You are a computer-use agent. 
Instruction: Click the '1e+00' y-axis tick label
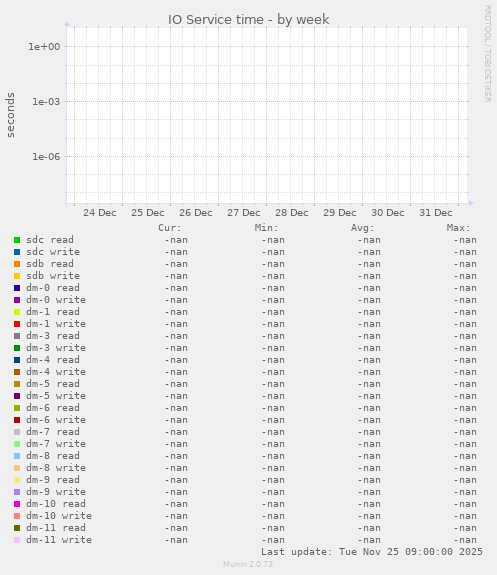tap(44, 47)
